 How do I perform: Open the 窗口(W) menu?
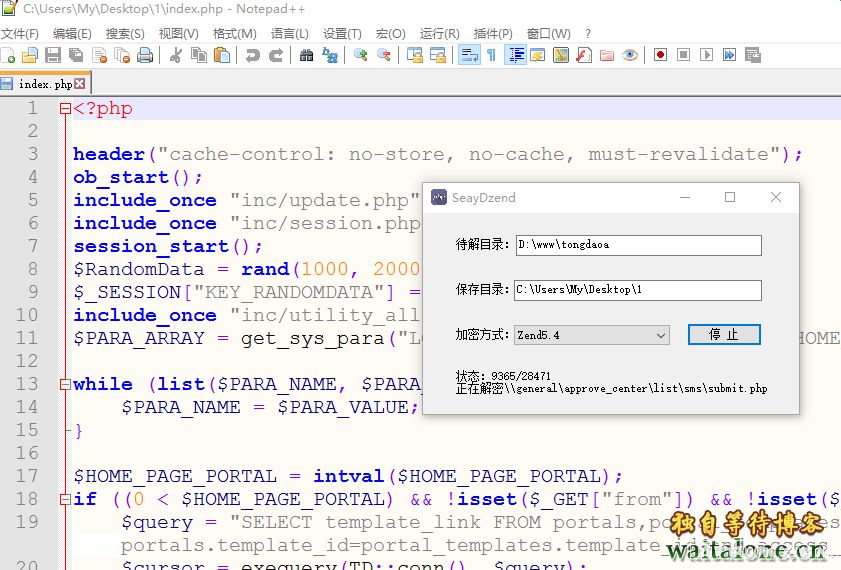[x=549, y=34]
